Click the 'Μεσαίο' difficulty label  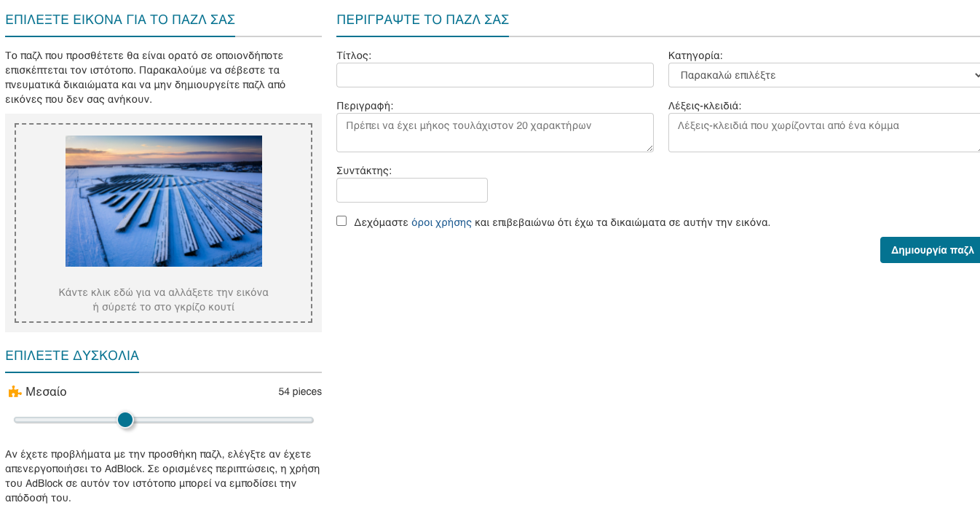click(47, 391)
